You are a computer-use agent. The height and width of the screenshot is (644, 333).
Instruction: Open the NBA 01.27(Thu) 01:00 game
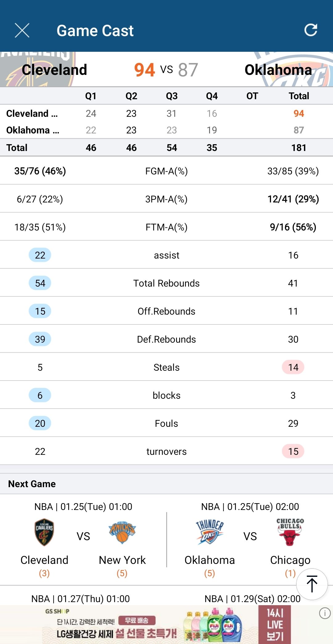coord(80,599)
